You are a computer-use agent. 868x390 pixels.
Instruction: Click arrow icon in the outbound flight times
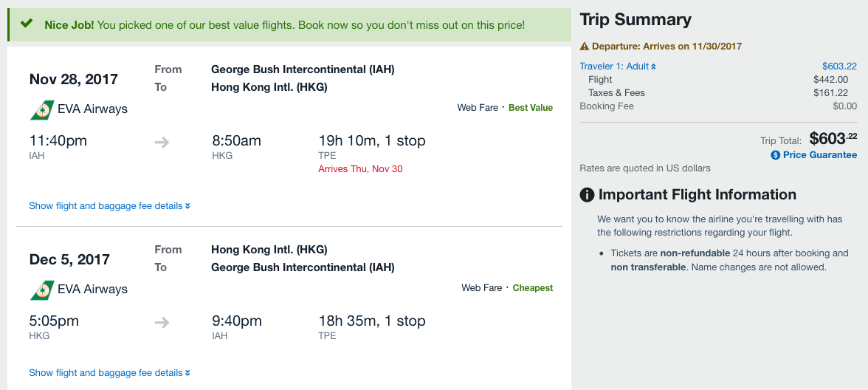(162, 142)
